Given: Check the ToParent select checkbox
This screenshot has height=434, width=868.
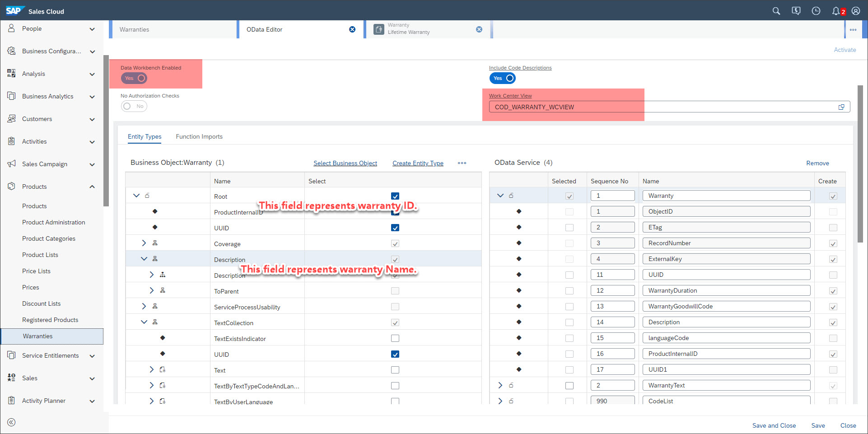Looking at the screenshot, I should [395, 291].
